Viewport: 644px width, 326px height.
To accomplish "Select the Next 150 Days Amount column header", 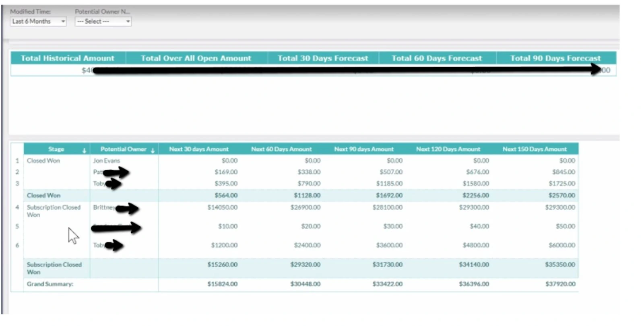I will (535, 149).
